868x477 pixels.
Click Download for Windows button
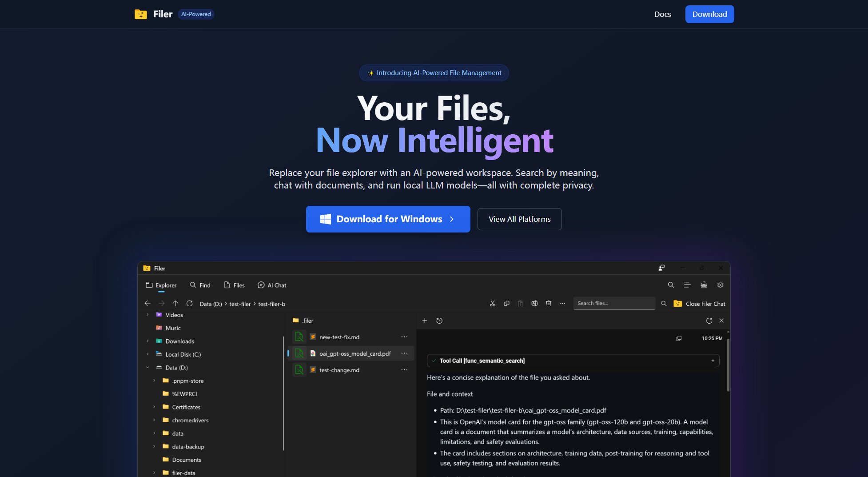(388, 219)
